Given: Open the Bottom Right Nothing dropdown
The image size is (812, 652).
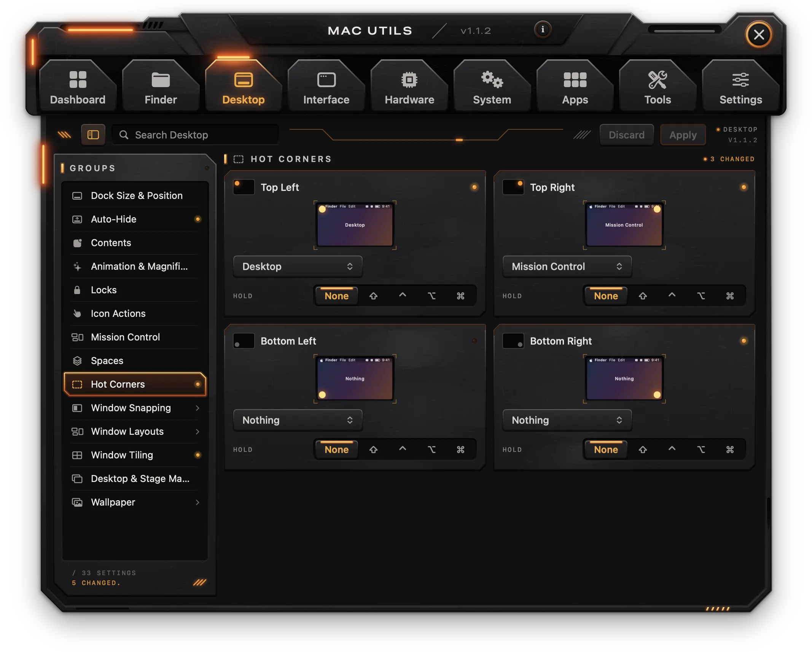Looking at the screenshot, I should click(567, 420).
